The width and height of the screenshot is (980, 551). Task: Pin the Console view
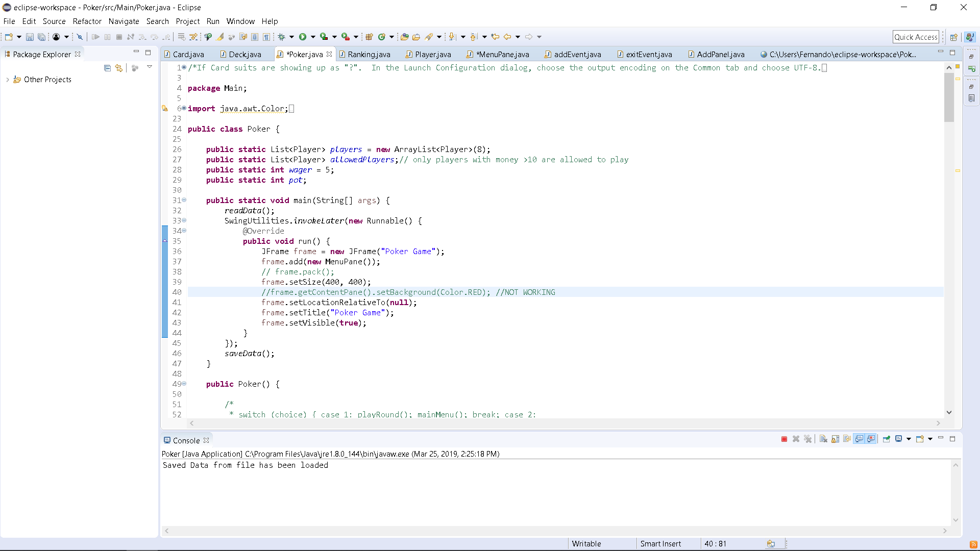point(886,439)
